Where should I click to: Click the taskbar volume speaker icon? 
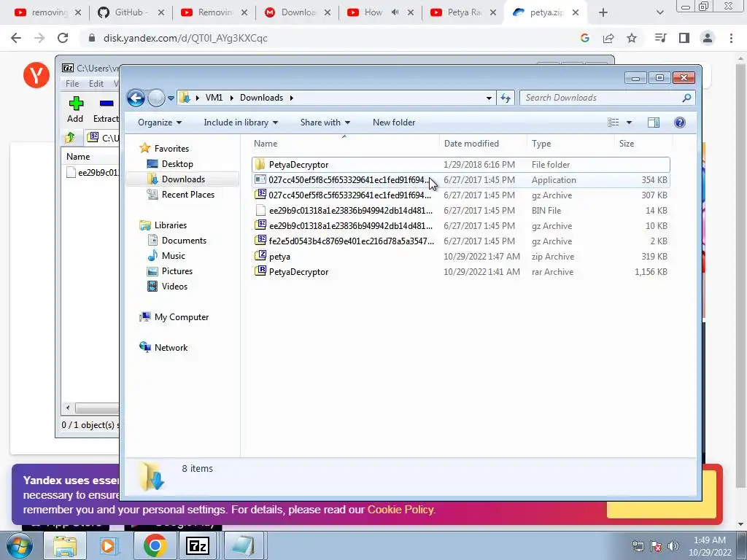click(x=673, y=546)
